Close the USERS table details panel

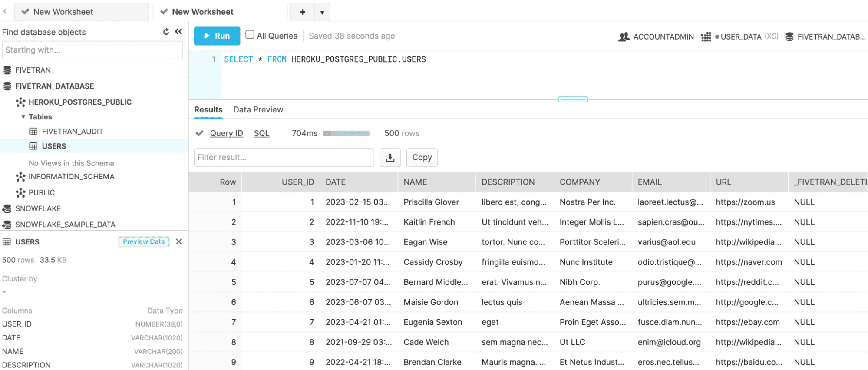pos(179,242)
